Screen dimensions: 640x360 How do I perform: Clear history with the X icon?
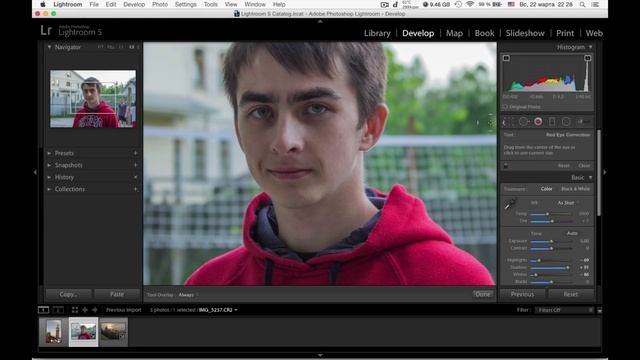136,177
